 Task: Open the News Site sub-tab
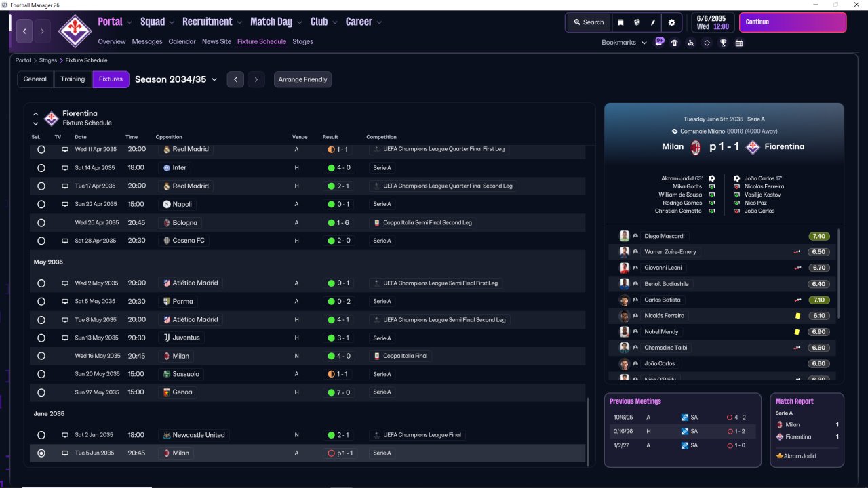click(216, 41)
